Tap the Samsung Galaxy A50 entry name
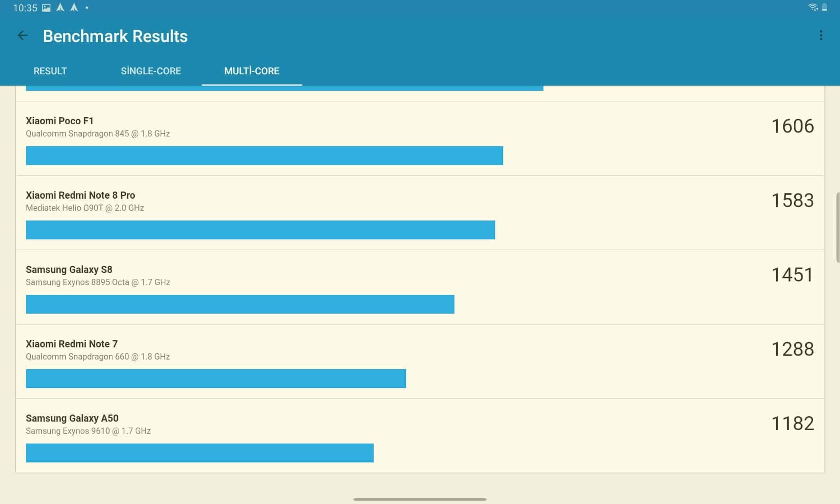 pos(72,418)
